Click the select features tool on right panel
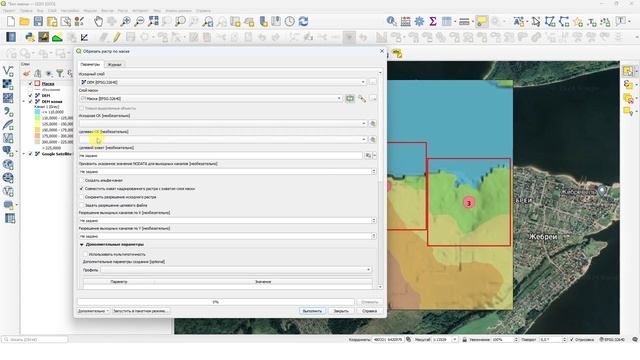640x360 pixels. [628, 71]
